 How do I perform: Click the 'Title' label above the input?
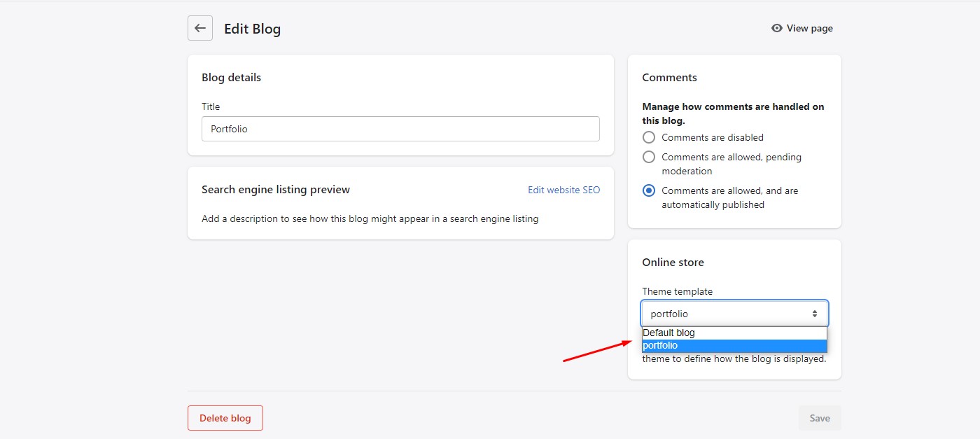(211, 106)
